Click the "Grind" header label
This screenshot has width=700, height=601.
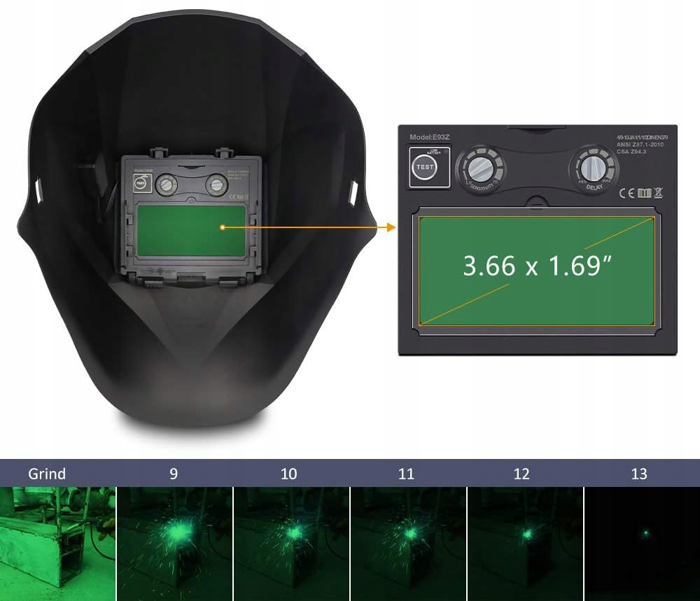pyautogui.click(x=47, y=474)
